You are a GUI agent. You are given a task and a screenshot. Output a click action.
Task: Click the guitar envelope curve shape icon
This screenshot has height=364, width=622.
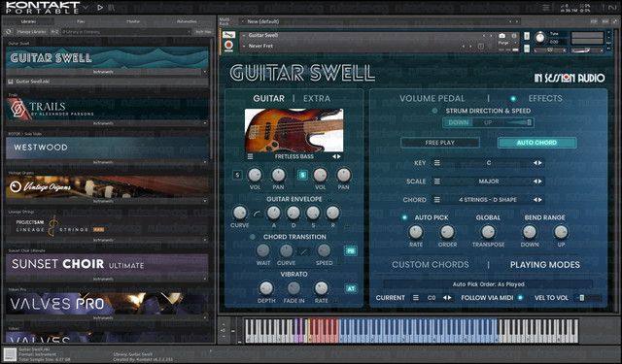pos(257,214)
